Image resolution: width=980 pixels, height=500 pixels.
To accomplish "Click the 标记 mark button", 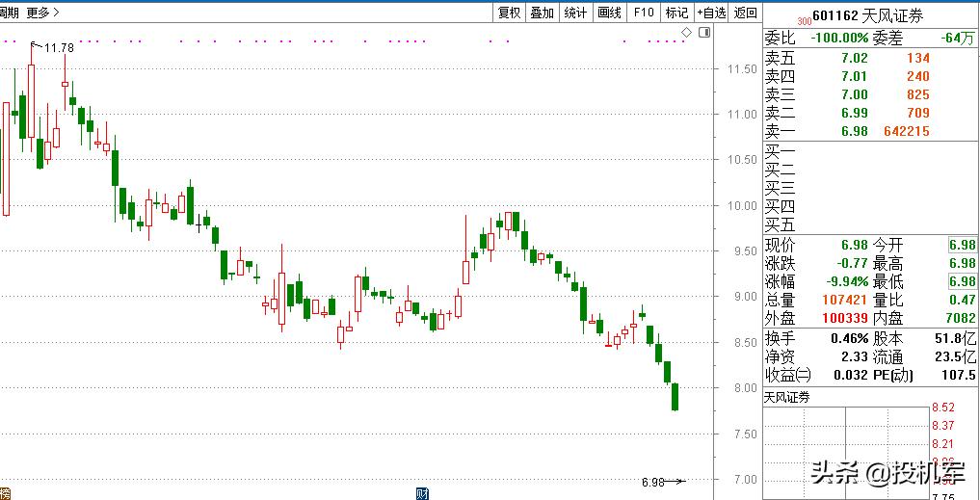I will point(676,13).
